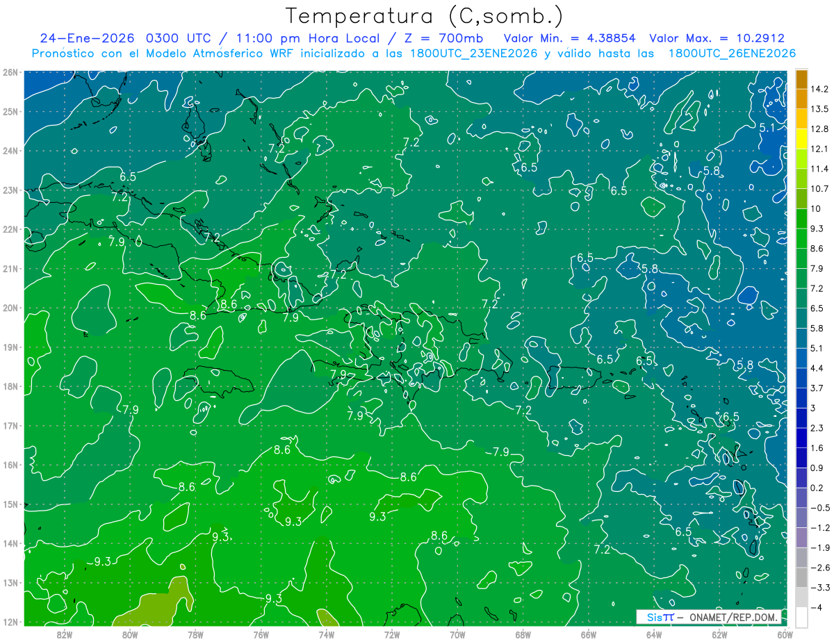Image resolution: width=834 pixels, height=644 pixels.
Task: Click the "11.4" color scale value
Action: 819,169
